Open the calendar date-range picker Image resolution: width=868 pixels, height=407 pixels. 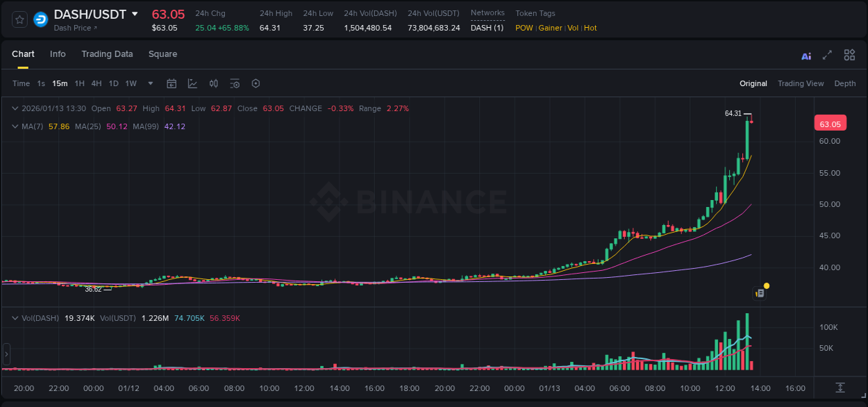pos(172,83)
